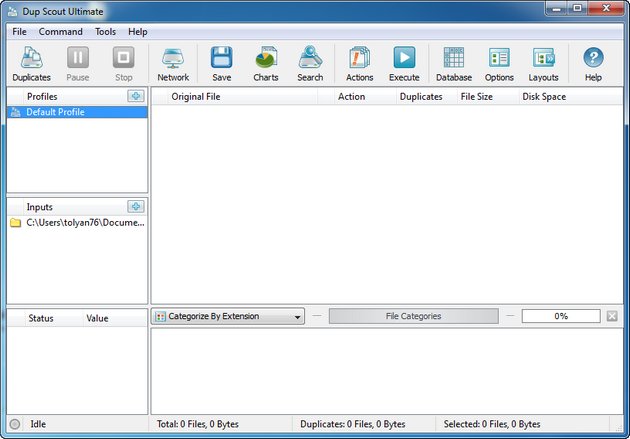The image size is (630, 439).
Task: Click the Layouts toolbar icon
Action: (x=543, y=63)
